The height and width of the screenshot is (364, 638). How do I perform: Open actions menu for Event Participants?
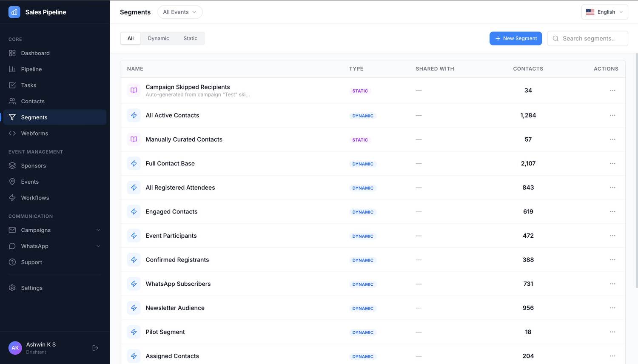pyautogui.click(x=612, y=236)
